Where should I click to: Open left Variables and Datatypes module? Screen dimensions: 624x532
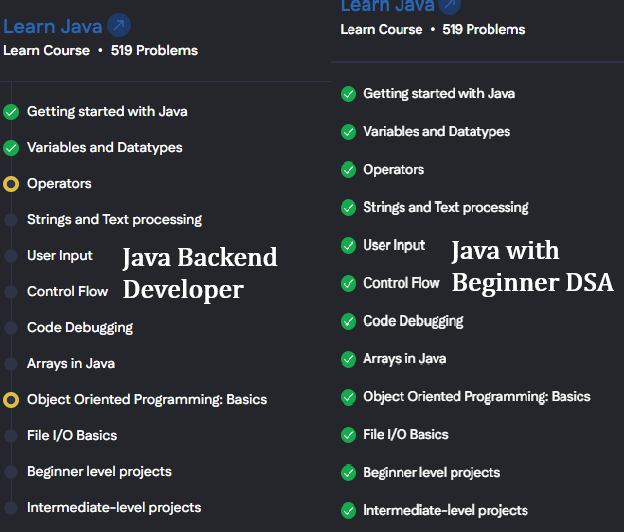point(105,148)
